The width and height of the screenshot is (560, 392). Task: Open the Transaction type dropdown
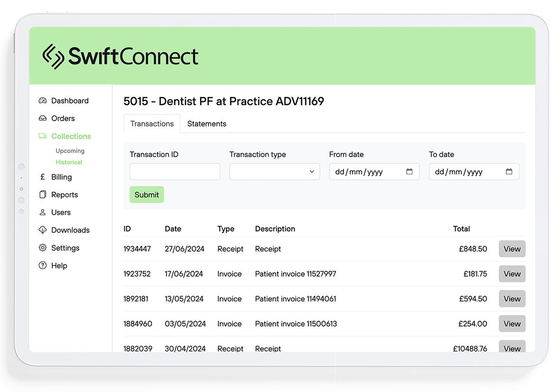[x=274, y=171]
